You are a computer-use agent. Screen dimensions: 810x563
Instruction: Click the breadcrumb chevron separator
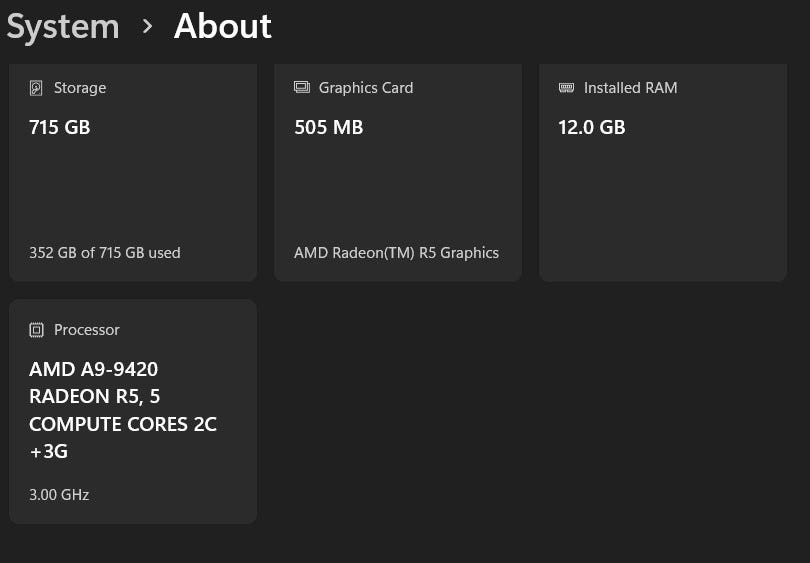click(147, 27)
